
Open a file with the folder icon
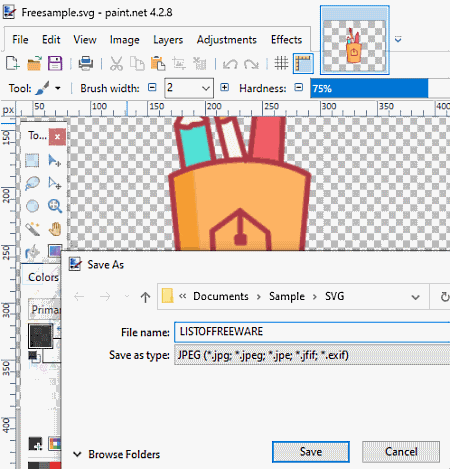click(x=34, y=63)
